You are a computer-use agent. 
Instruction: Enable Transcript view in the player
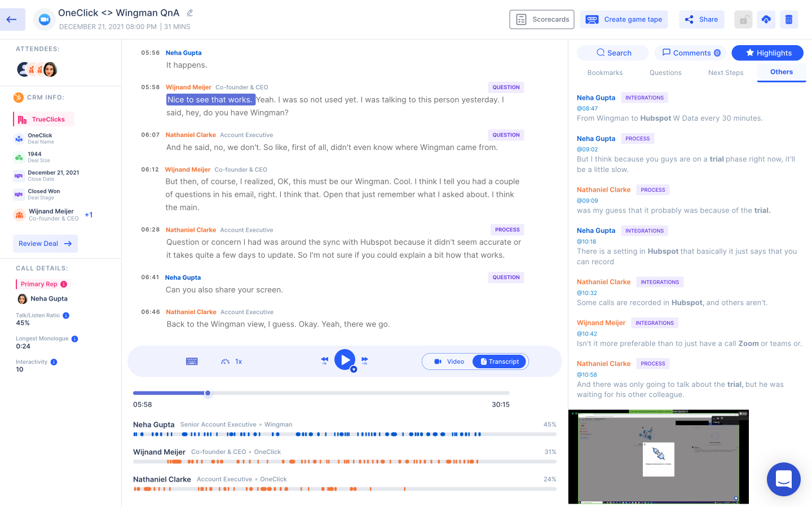(x=499, y=361)
